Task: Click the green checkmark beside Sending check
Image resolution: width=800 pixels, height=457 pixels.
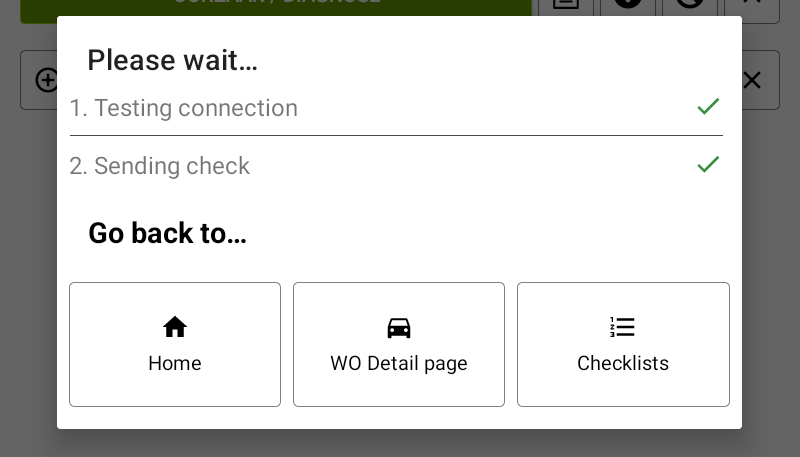Action: [x=708, y=164]
